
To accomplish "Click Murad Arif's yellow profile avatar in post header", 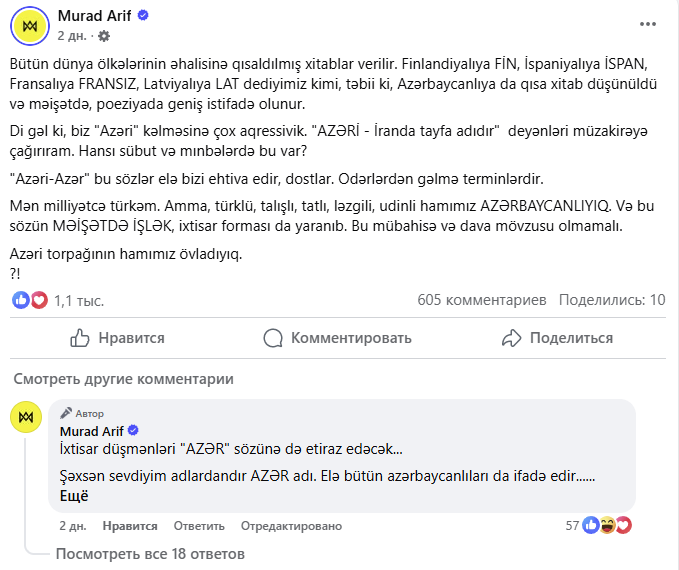I will [30, 26].
